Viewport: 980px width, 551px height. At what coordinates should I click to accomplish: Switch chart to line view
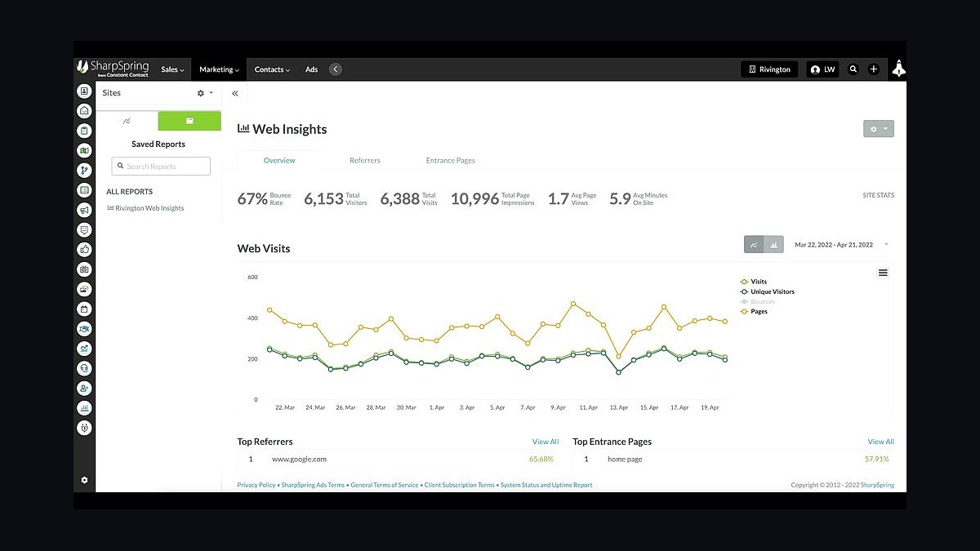(754, 244)
